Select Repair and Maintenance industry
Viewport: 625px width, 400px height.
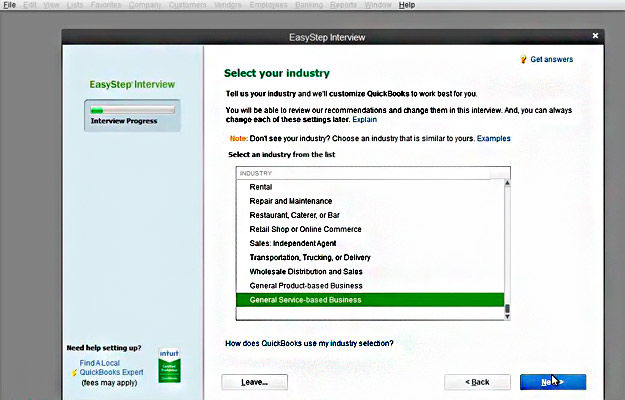pos(370,201)
